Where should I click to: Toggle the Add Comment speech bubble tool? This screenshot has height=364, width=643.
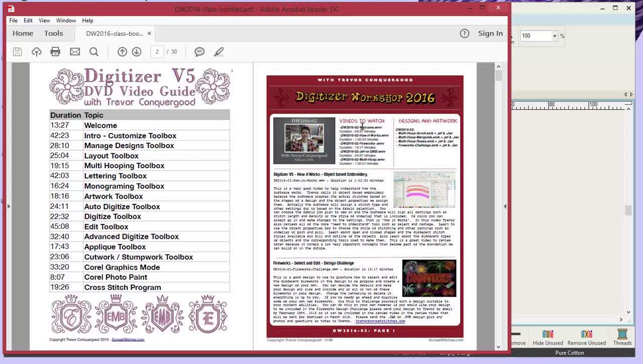199,51
